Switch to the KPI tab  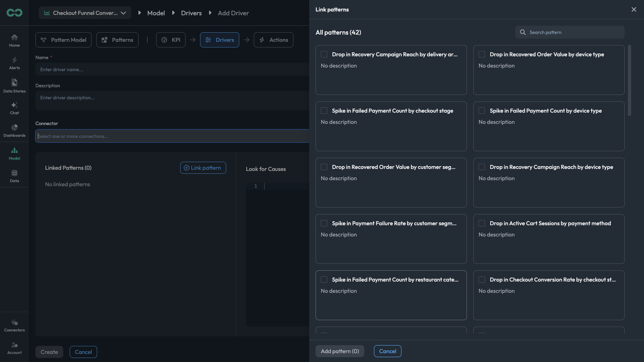pyautogui.click(x=171, y=40)
